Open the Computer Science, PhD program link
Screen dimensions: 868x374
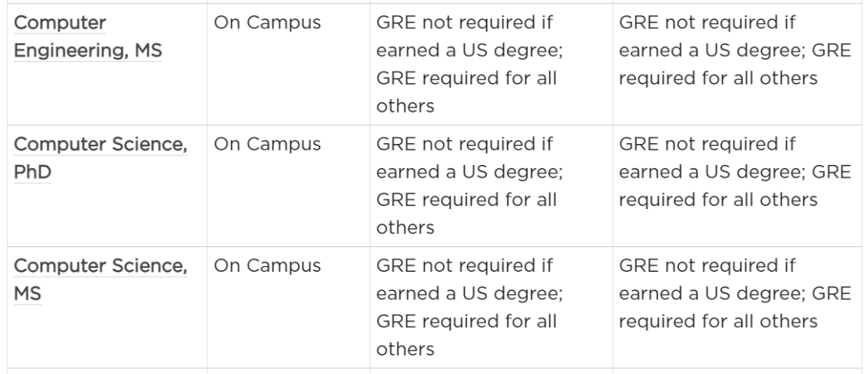click(100, 158)
